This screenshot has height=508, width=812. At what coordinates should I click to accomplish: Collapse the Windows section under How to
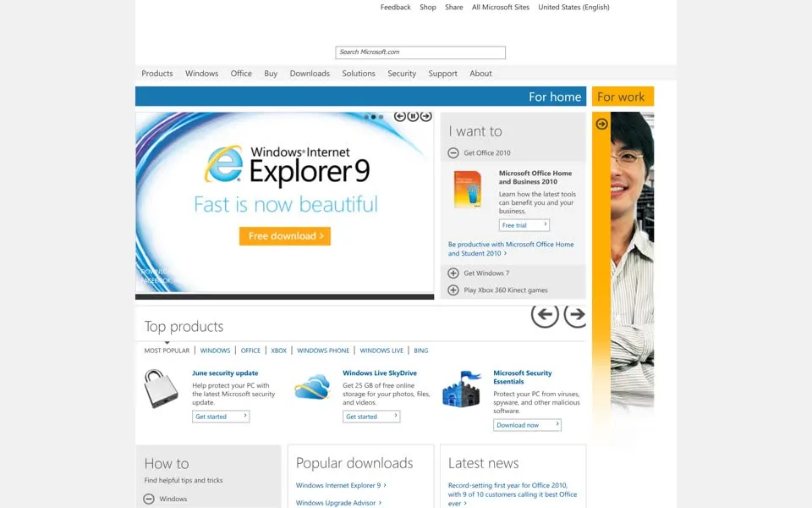(149, 499)
